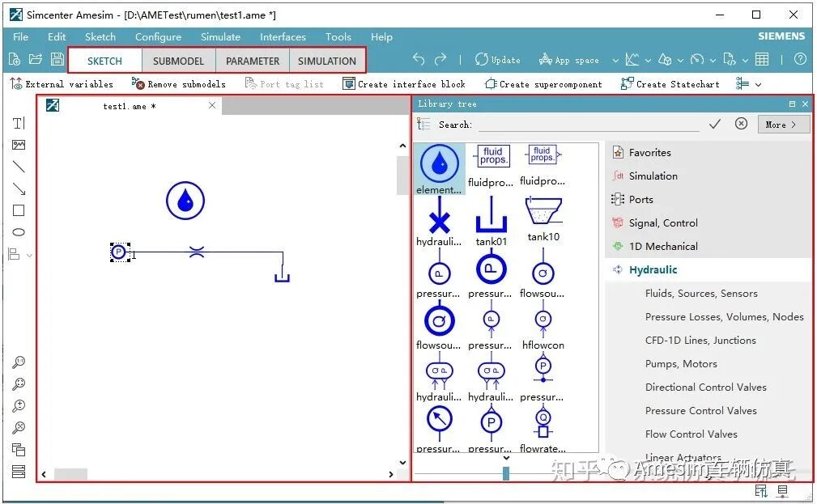
Task: Select the tank01 component thumbnail
Action: tap(491, 221)
